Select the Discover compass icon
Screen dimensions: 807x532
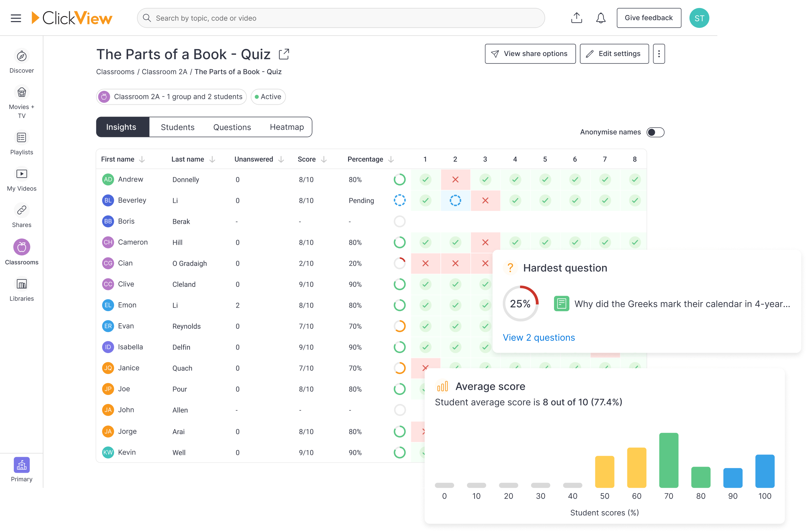21,57
